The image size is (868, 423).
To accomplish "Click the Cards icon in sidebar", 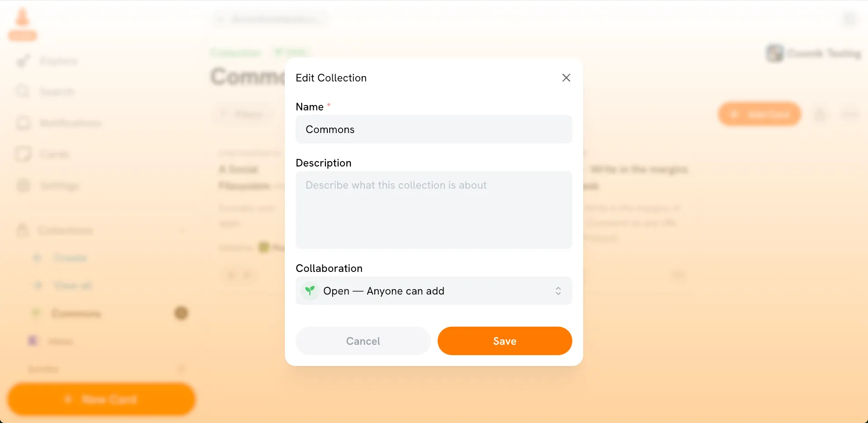I will [24, 154].
